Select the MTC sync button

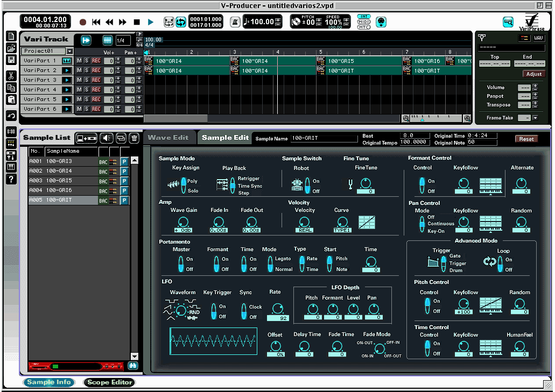(363, 27)
